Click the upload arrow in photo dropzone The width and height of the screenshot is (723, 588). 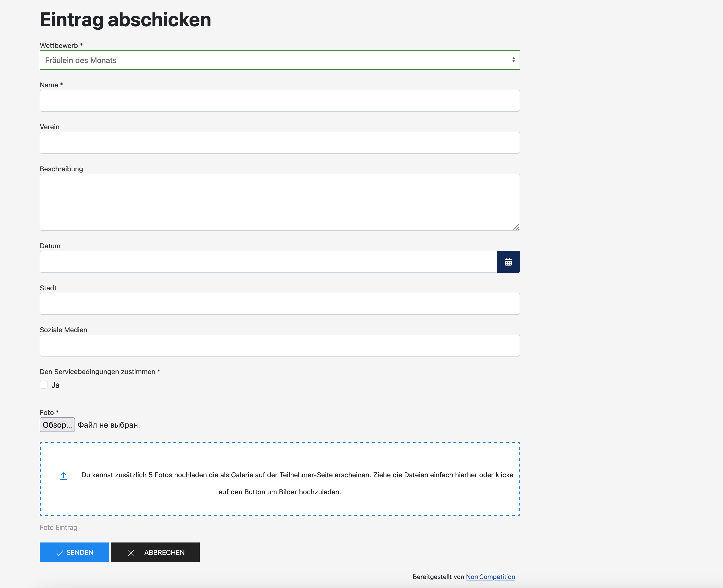click(63, 476)
